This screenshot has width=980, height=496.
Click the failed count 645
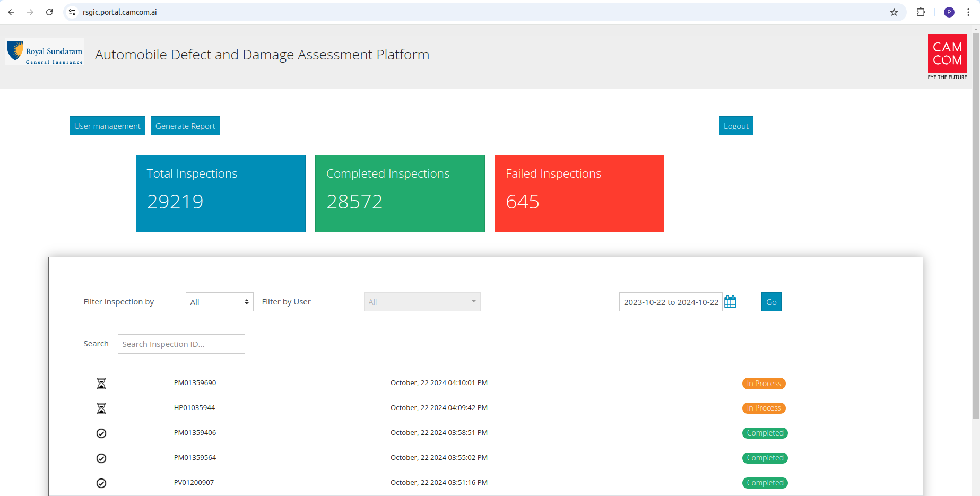(523, 202)
